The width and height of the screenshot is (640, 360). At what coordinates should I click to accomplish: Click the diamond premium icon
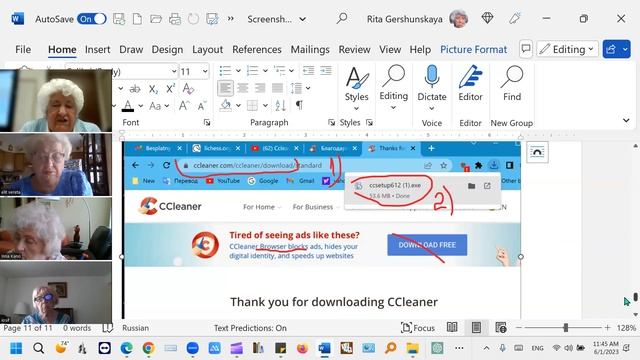[487, 18]
